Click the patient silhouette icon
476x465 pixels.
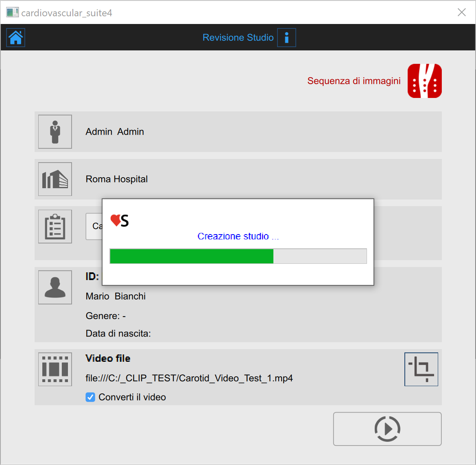click(x=55, y=287)
